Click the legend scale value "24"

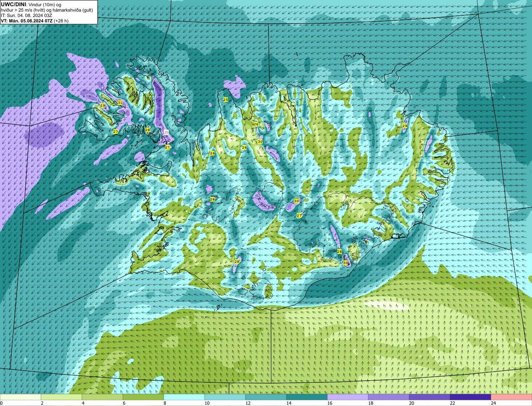point(493,403)
